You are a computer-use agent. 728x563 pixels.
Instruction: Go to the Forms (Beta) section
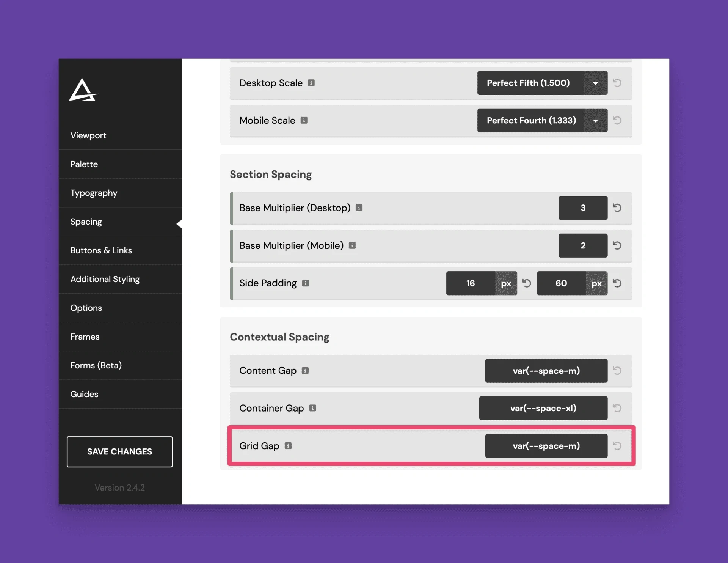tap(96, 365)
